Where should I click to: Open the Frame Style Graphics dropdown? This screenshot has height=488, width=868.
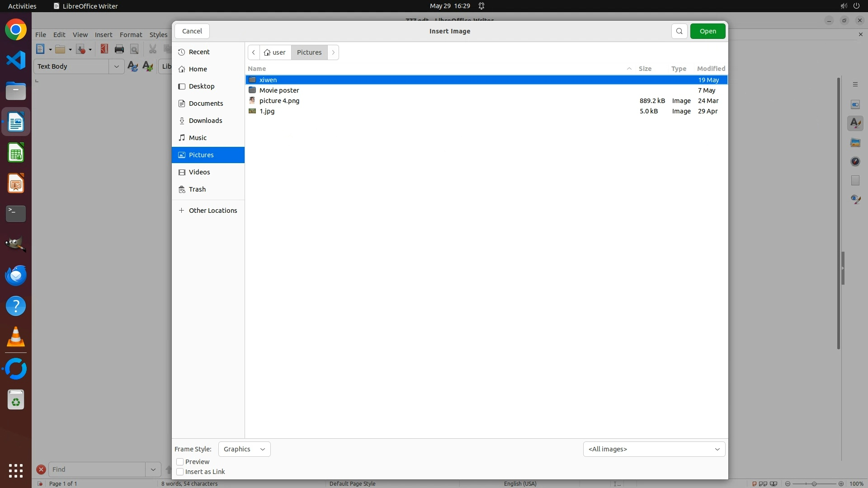pos(244,449)
